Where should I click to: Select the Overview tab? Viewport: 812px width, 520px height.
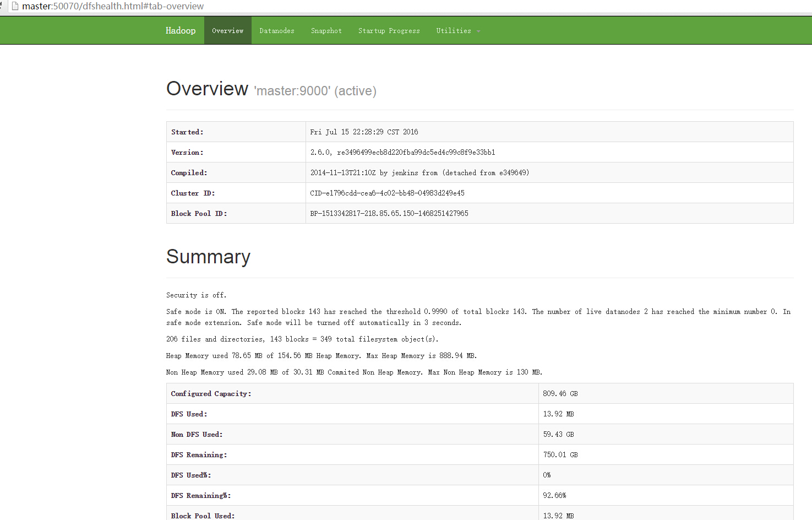pyautogui.click(x=228, y=30)
